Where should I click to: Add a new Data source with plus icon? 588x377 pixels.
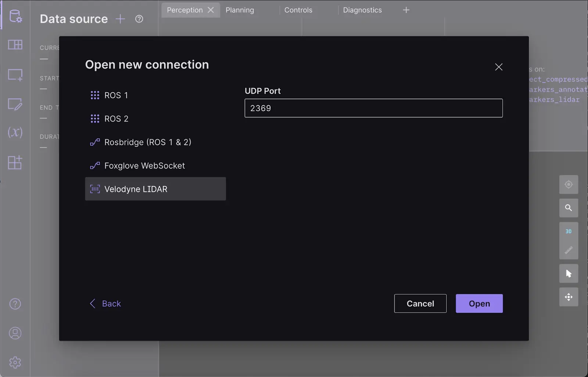(x=120, y=19)
